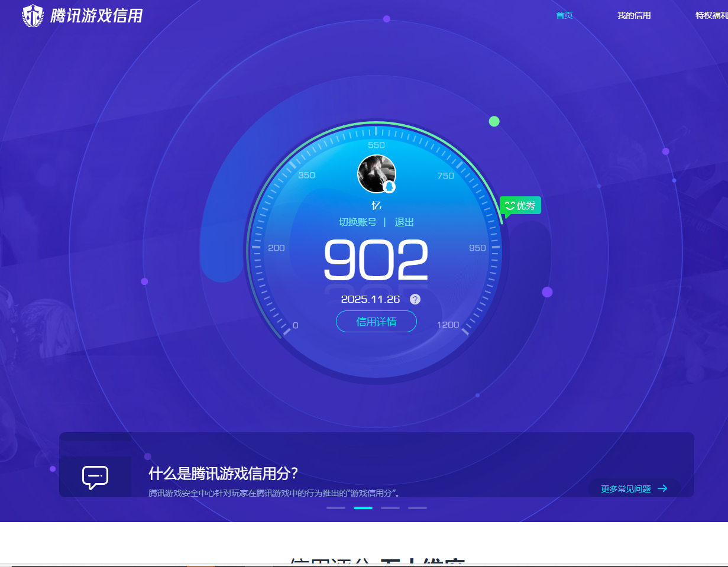
Task: Click the arrow icon beside 更多常见问题
Action: [x=662, y=488]
